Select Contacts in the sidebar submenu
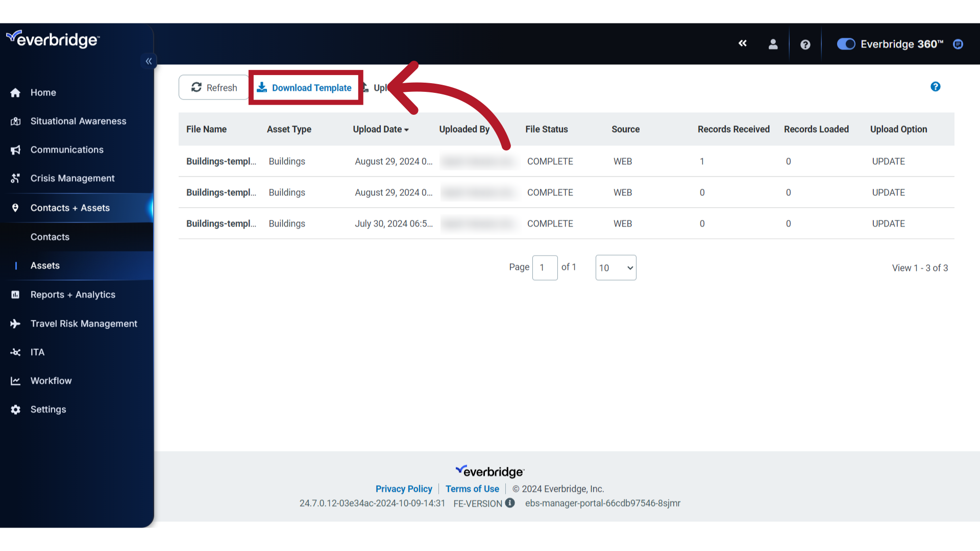Image resolution: width=980 pixels, height=551 pixels. tap(50, 237)
